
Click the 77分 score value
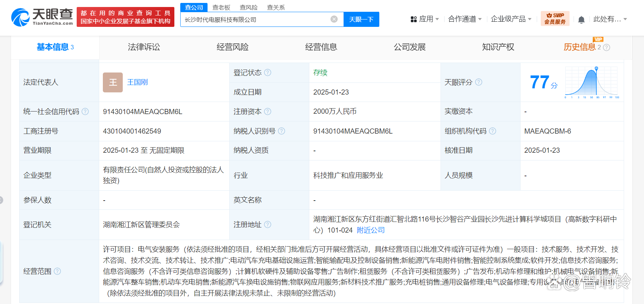[543, 82]
